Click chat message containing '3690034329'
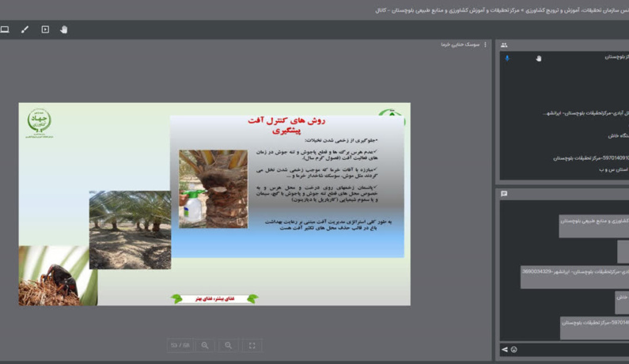The image size is (629, 364). click(x=575, y=277)
